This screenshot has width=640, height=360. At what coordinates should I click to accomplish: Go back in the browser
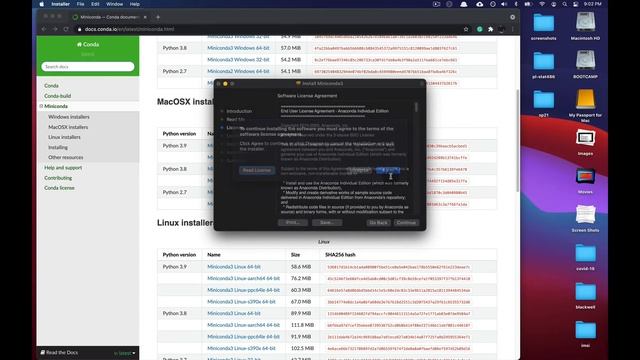(44, 29)
